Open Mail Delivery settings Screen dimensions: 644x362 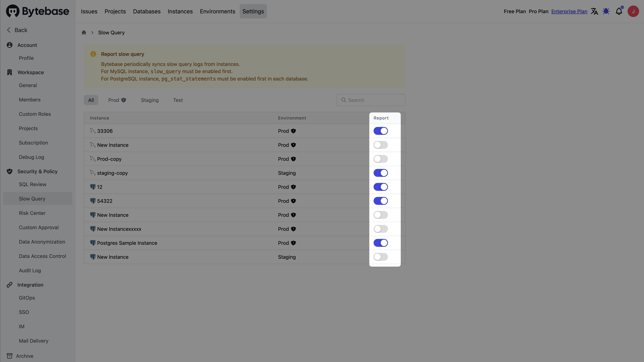tap(34, 341)
